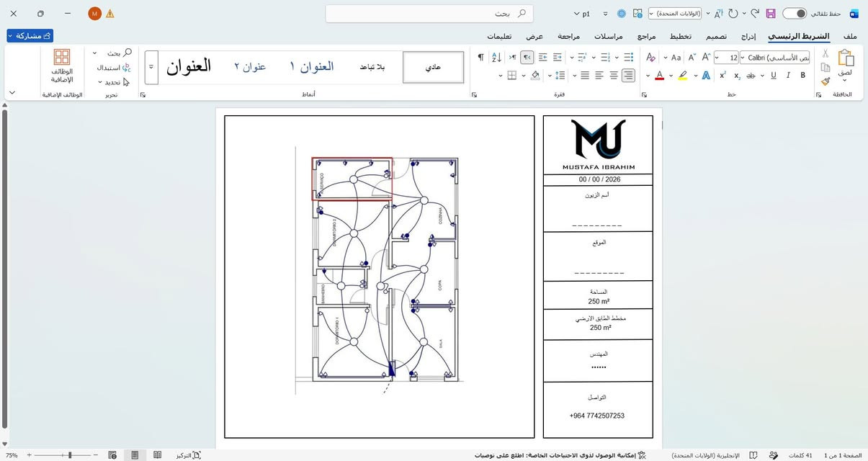Viewport: 868px width, 461px height.
Task: Expand the Paste (لصق) options arrow
Action: 846,81
